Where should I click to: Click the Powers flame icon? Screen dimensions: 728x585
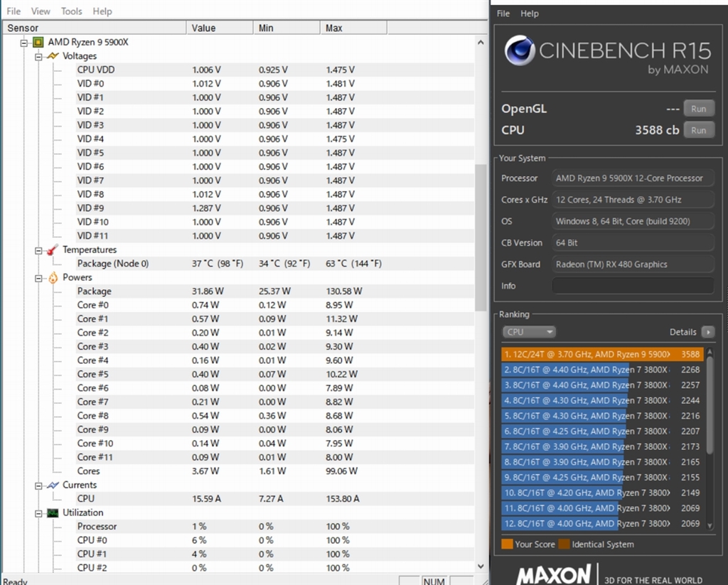[53, 277]
